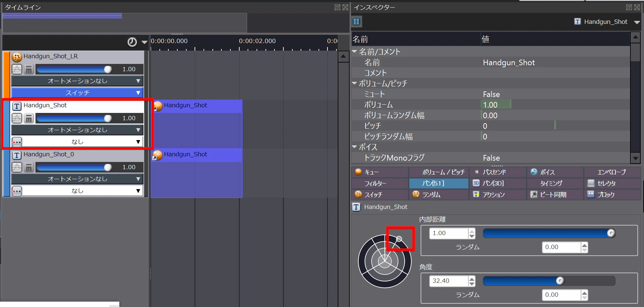This screenshot has height=307, width=644.
Task: Open the automation dropdown for Handgun_Shot_LR
Action: coord(77,81)
